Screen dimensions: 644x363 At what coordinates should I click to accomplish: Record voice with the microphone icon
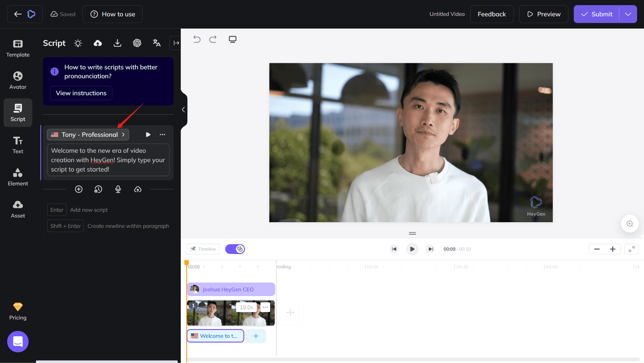[118, 189]
